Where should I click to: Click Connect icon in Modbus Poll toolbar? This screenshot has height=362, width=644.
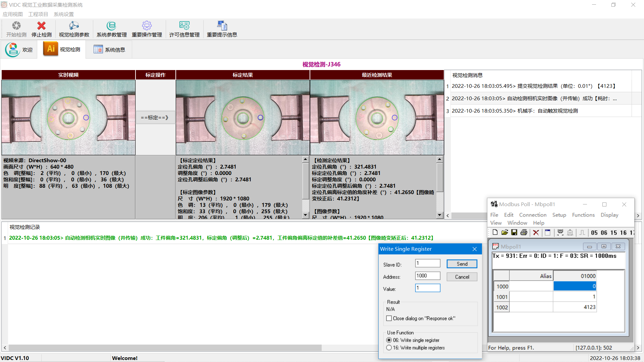click(560, 232)
